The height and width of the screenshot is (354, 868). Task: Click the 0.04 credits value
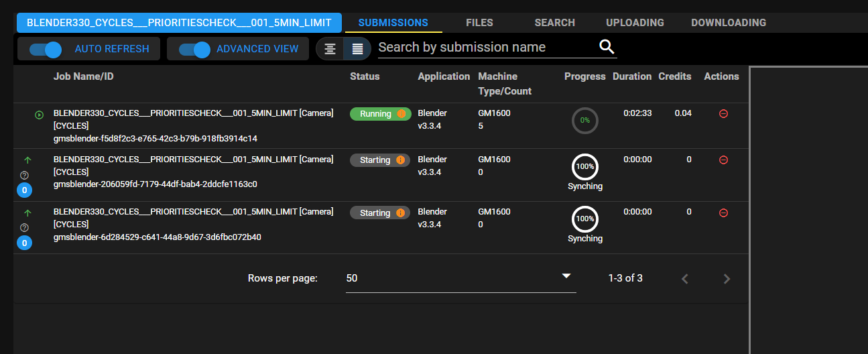click(x=683, y=113)
